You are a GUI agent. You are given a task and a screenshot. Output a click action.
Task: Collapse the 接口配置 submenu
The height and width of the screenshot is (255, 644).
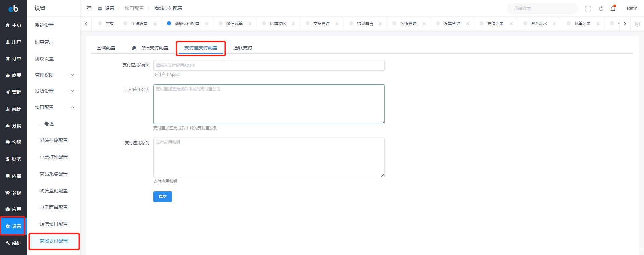[54, 107]
